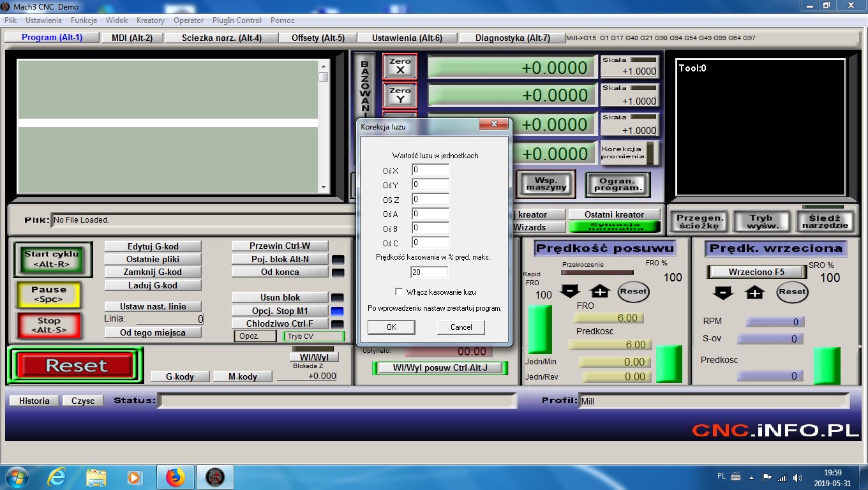Open the Windows Start menu
This screenshot has width=868, height=490.
point(16,477)
